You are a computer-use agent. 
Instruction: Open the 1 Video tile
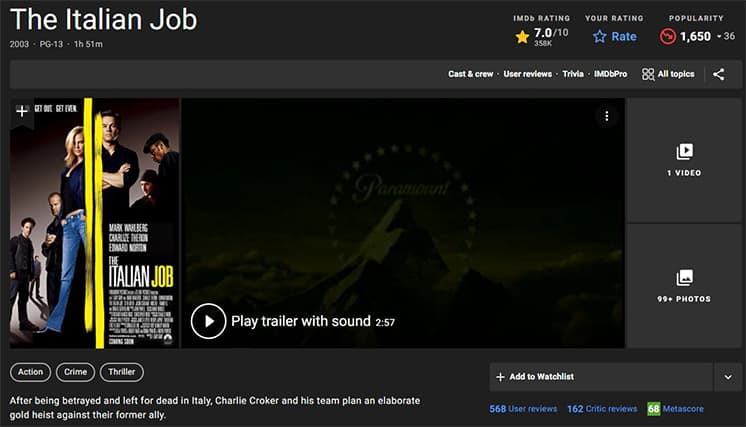684,160
